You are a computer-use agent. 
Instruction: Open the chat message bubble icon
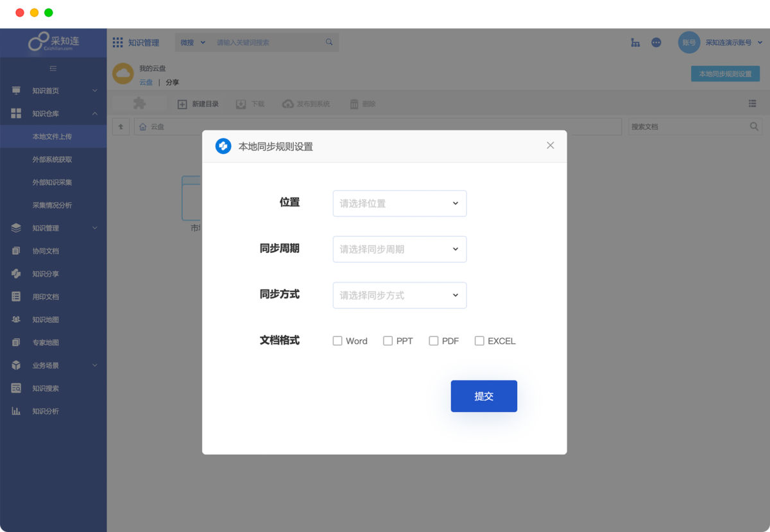pyautogui.click(x=656, y=42)
